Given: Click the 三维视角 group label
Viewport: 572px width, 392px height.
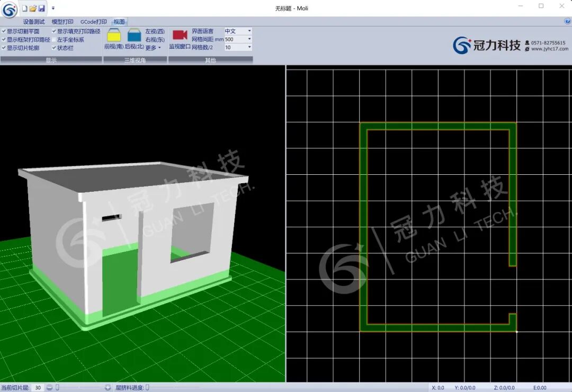Looking at the screenshot, I should pyautogui.click(x=135, y=60).
